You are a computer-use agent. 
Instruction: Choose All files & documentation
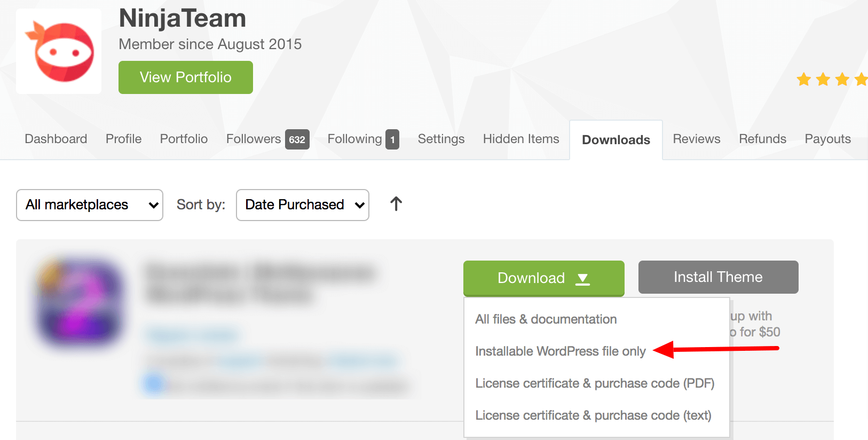(546, 319)
